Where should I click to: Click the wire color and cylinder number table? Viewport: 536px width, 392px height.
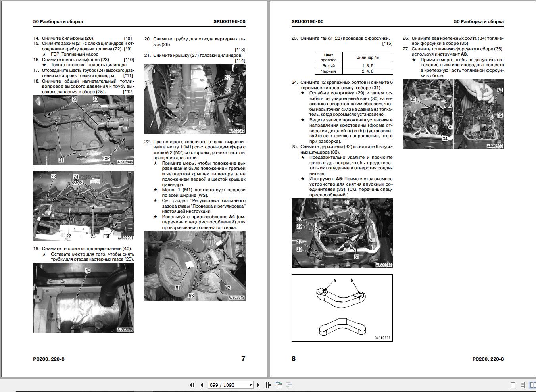pos(353,63)
